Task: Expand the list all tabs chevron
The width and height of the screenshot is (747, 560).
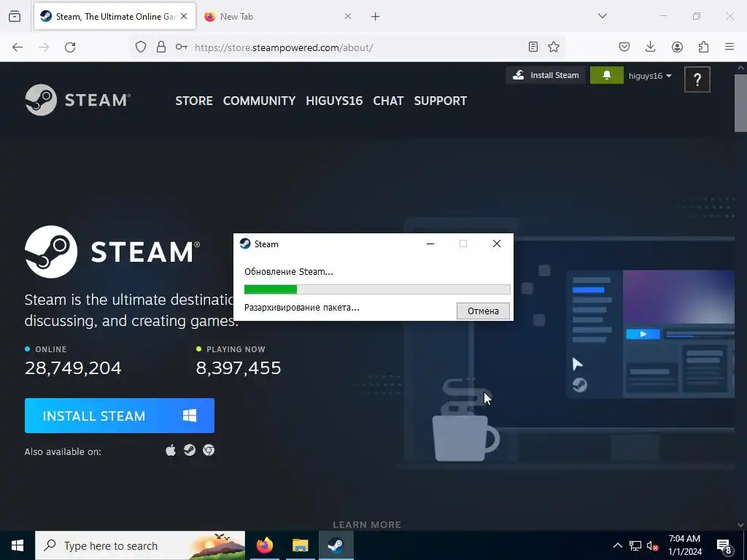Action: pos(603,16)
